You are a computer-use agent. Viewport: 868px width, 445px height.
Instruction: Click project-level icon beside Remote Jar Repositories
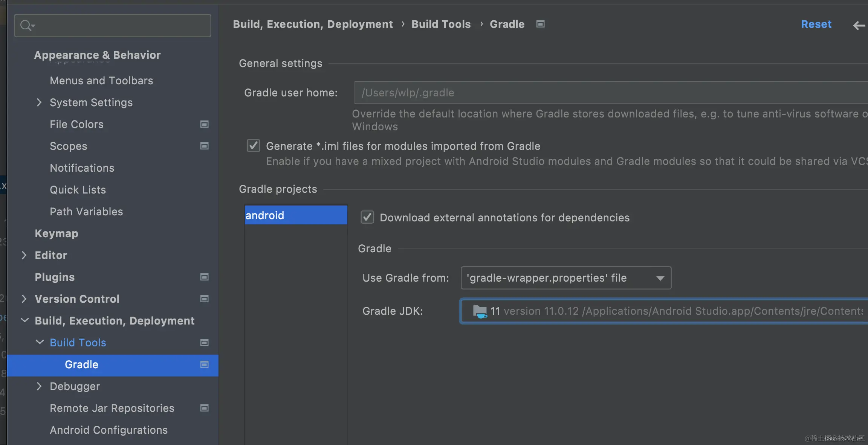click(204, 408)
